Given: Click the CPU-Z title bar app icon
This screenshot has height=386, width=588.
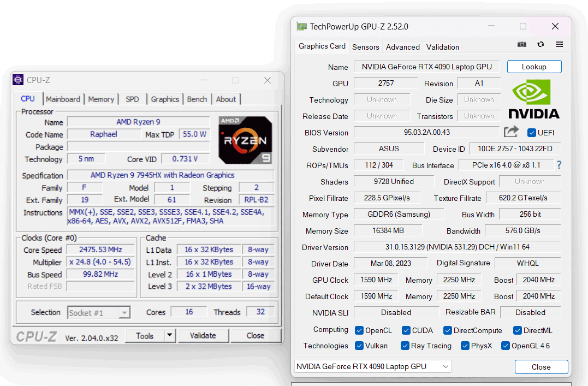Looking at the screenshot, I should click(18, 80).
